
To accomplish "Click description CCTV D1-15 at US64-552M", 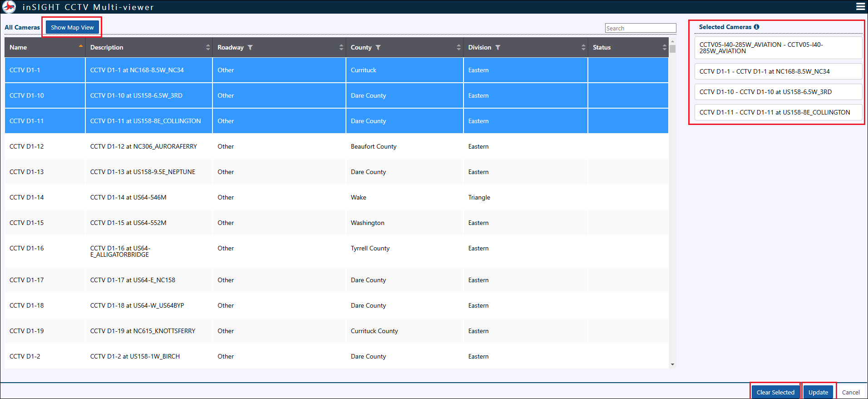I will tap(128, 223).
